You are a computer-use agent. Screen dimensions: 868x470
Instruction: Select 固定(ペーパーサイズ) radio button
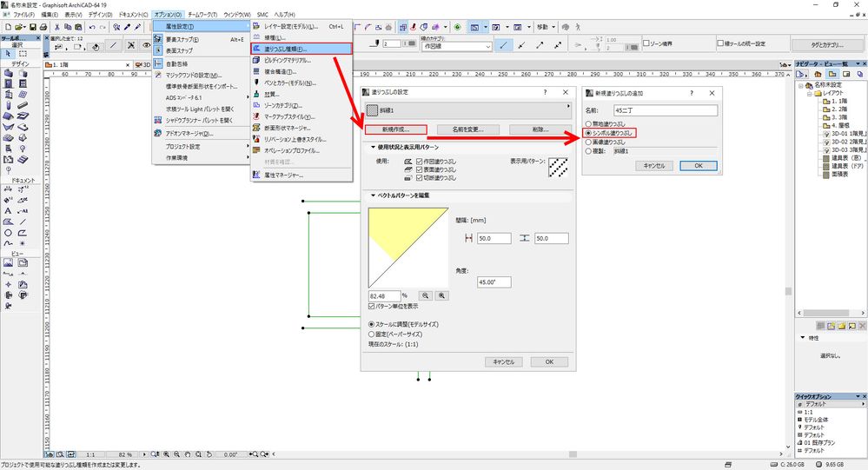coord(372,334)
